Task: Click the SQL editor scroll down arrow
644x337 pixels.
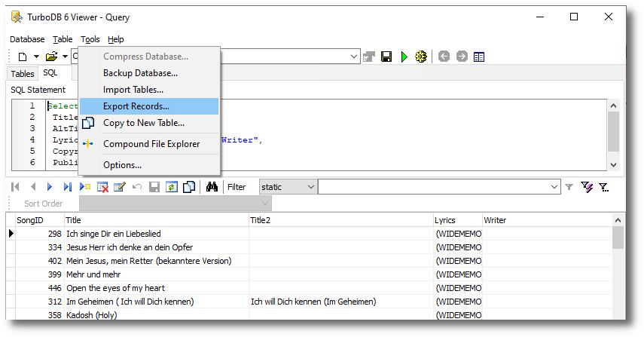Action: (x=613, y=165)
